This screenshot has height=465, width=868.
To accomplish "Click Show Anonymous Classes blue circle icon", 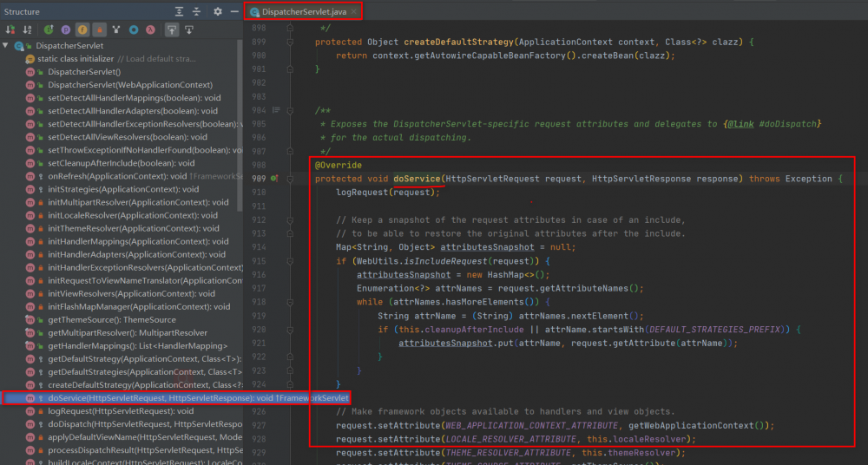I will click(134, 29).
